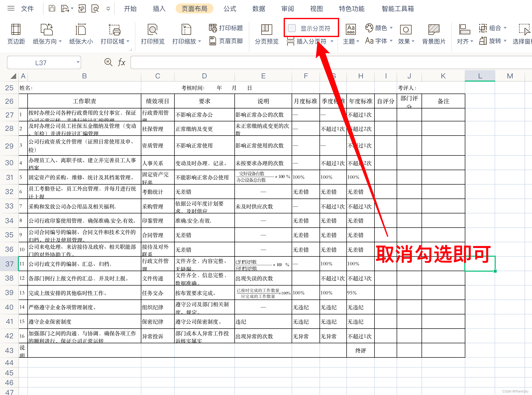
Task: Open the 文件 menu
Action: (27, 9)
